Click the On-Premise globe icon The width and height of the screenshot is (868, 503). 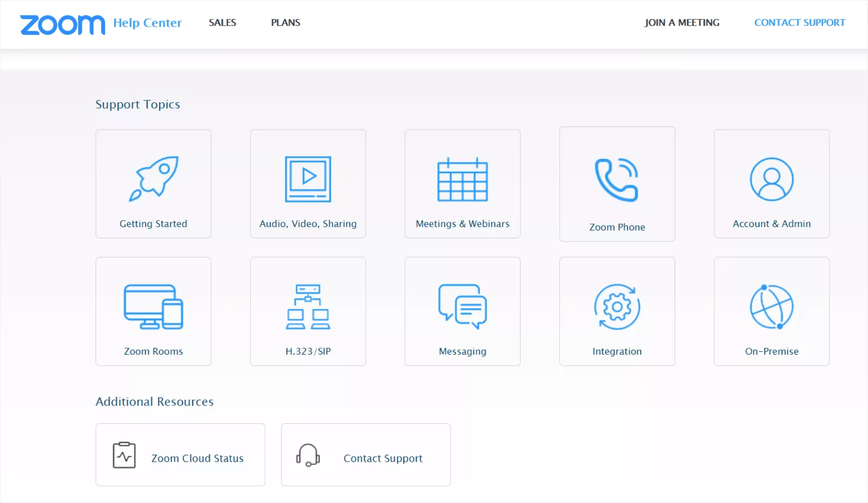pos(772,306)
